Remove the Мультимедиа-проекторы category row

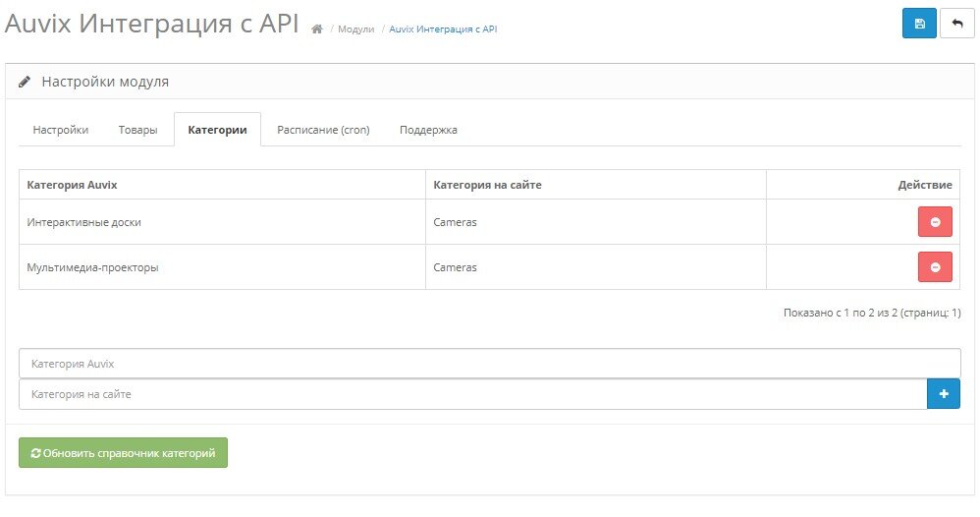coord(935,267)
